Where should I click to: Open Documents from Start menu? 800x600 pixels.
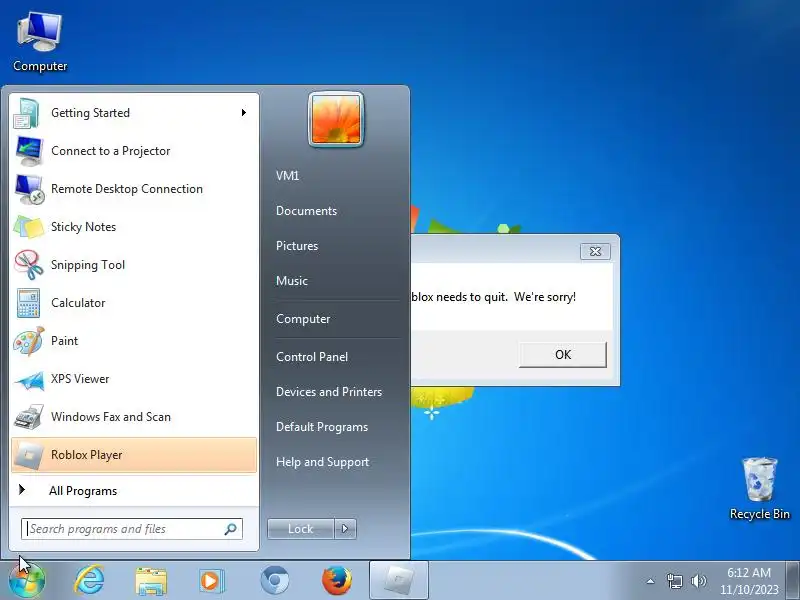click(306, 211)
